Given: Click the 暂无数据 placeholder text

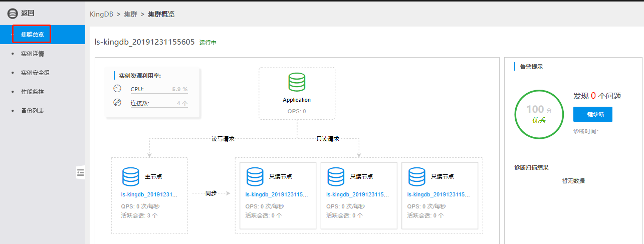Looking at the screenshot, I should [x=573, y=181].
